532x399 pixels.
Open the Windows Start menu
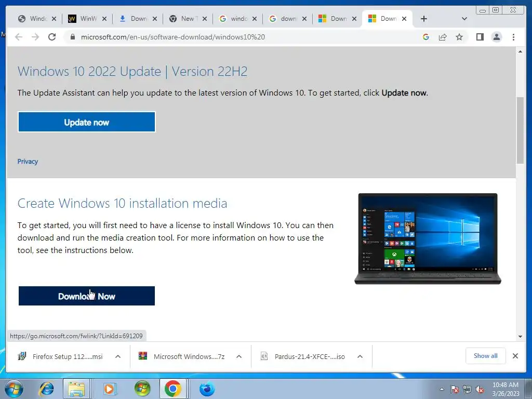click(x=14, y=389)
